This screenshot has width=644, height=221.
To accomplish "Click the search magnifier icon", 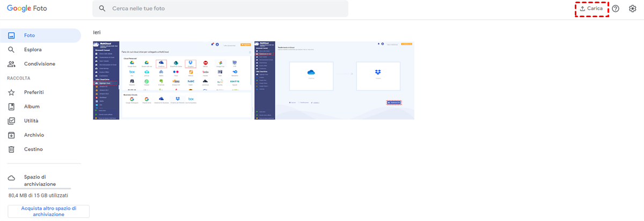I will [102, 9].
